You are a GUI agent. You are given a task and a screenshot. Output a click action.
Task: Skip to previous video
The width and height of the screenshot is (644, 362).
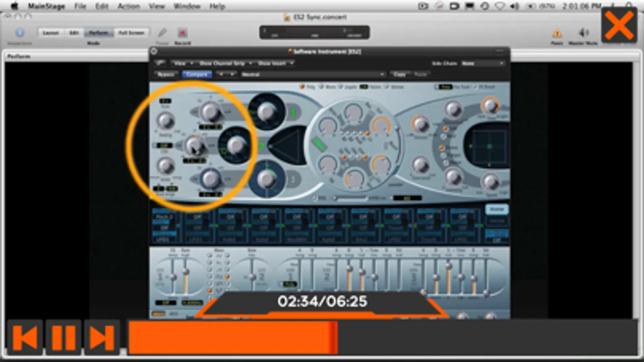click(x=25, y=337)
